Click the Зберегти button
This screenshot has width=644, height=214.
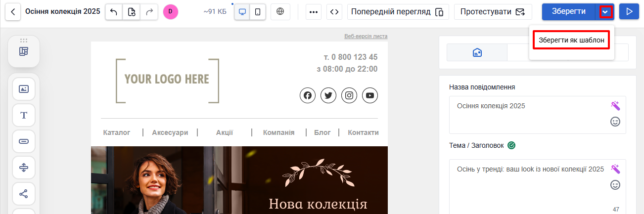(569, 11)
